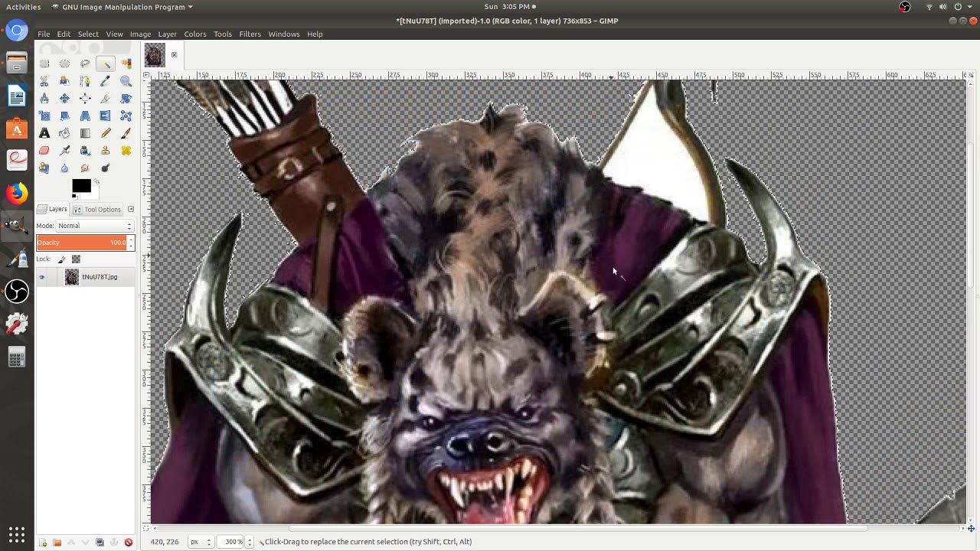Click the black foreground color swatch
Image resolution: width=980 pixels, height=551 pixels.
click(x=81, y=186)
